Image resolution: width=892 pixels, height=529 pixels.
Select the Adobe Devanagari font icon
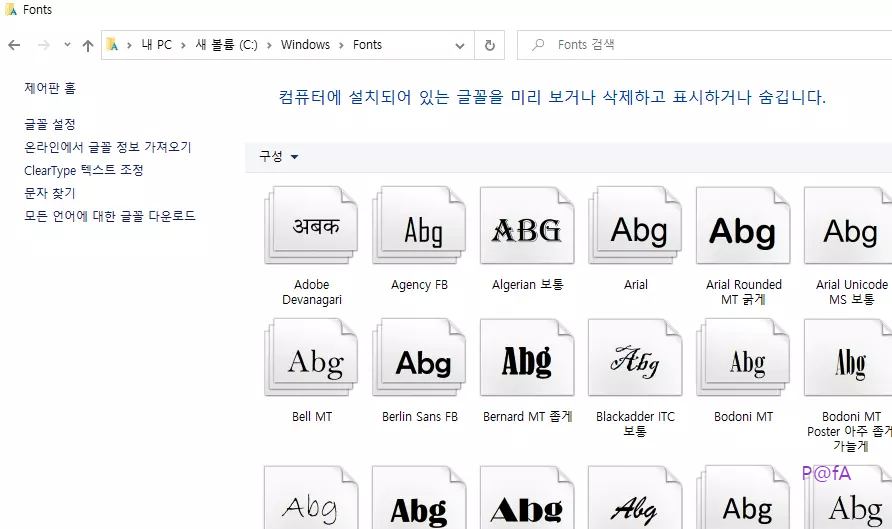[311, 225]
